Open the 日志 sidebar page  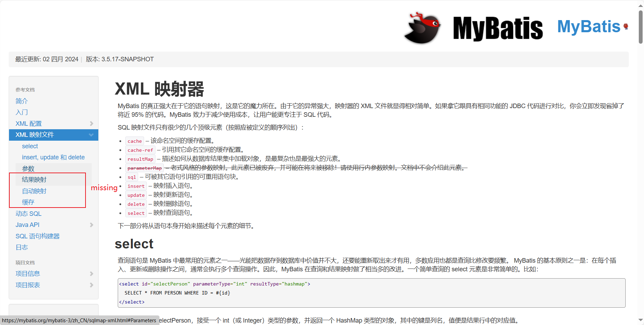pos(21,247)
